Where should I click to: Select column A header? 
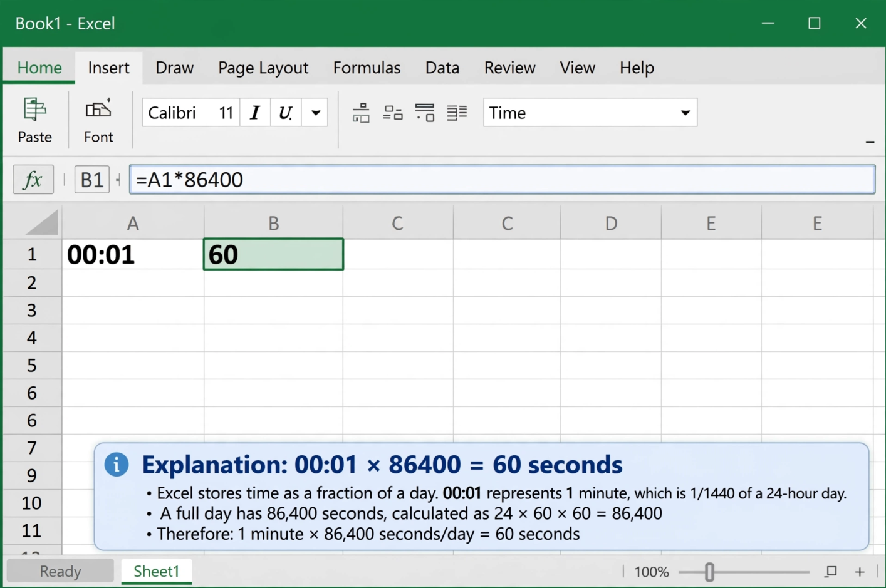point(133,223)
